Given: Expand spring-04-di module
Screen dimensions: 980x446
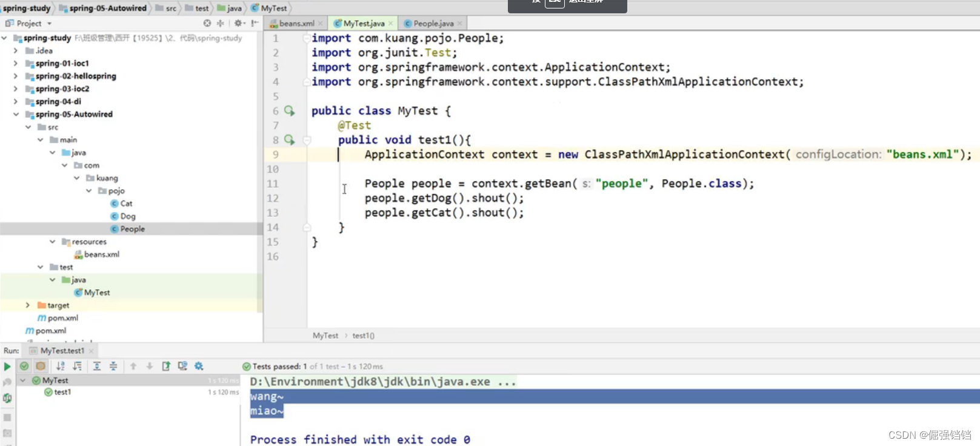Looking at the screenshot, I should click(16, 102).
